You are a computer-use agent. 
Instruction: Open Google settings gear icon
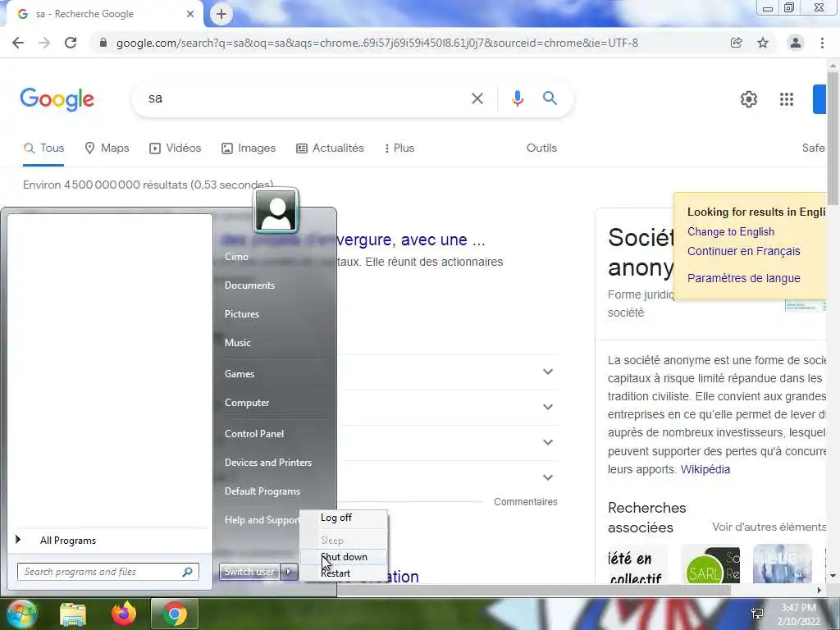coord(749,99)
